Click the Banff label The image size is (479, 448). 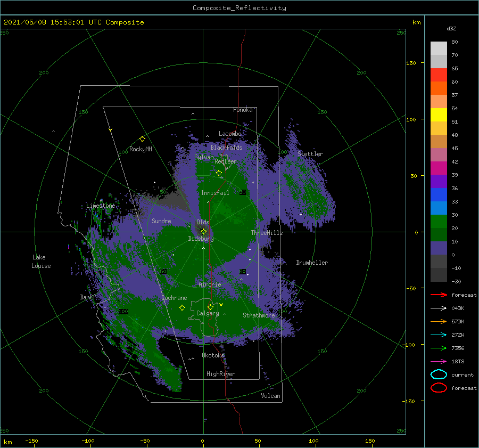[88, 297]
